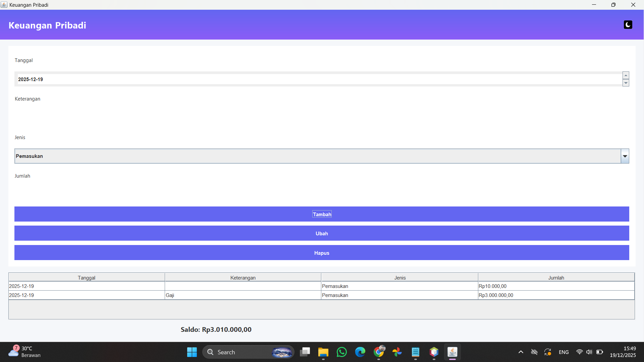
Task: Open WhatsApp from the taskbar
Action: (342, 352)
